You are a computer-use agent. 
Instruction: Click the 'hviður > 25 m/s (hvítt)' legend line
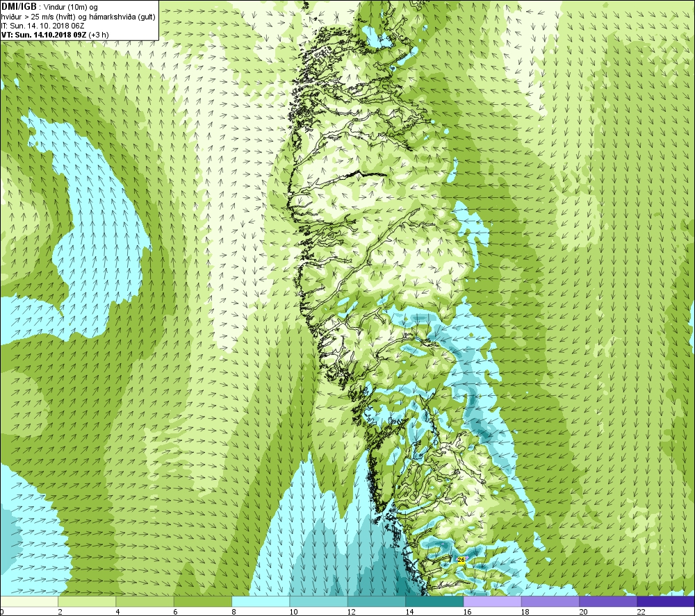coord(78,17)
